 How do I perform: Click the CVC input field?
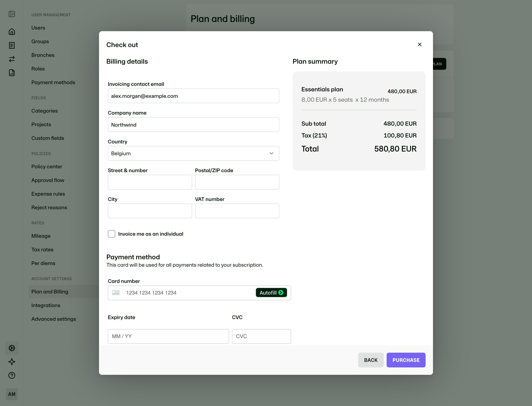[x=261, y=336]
